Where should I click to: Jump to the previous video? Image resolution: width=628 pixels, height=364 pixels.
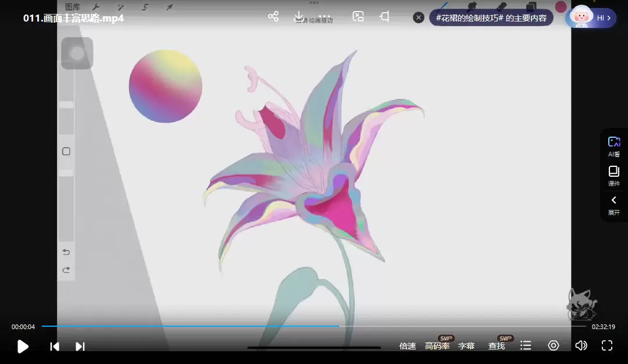pos(55,347)
